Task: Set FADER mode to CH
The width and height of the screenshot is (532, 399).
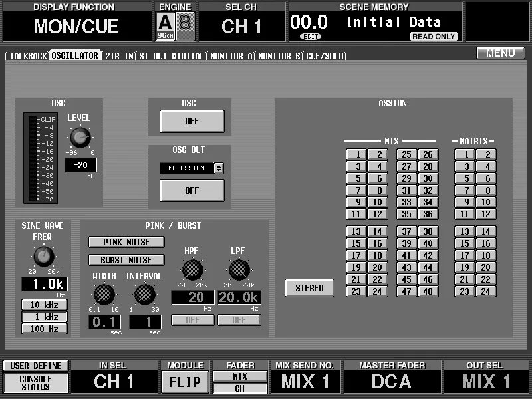Action: tap(240, 388)
